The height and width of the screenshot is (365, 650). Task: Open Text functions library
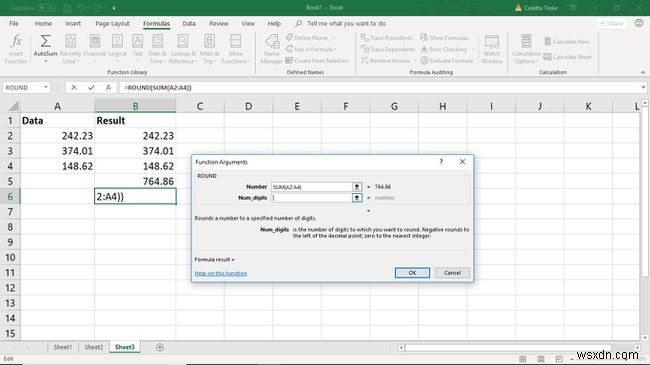click(x=138, y=49)
